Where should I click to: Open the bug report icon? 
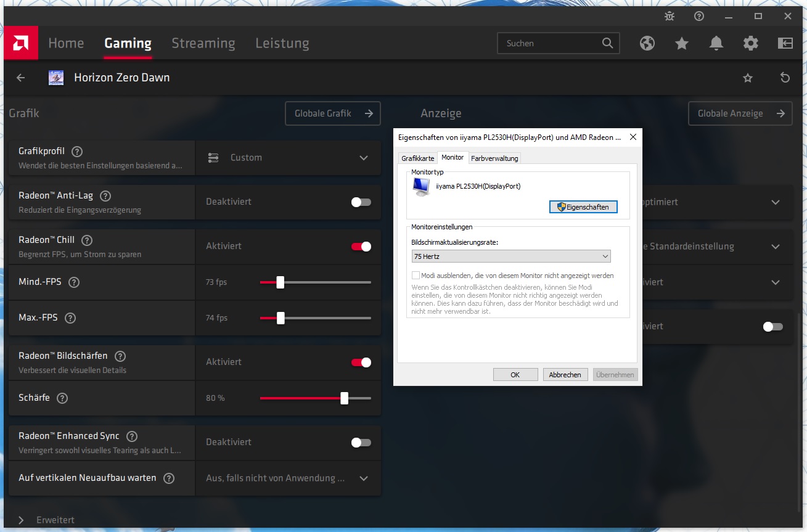[670, 16]
